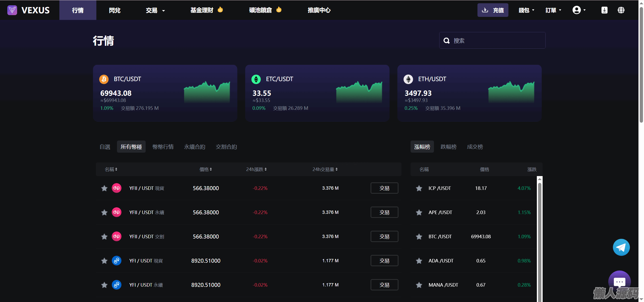Screen dimensions: 644x302
Task: Open the 錢包 wallet dropdown
Action: pyautogui.click(x=526, y=10)
